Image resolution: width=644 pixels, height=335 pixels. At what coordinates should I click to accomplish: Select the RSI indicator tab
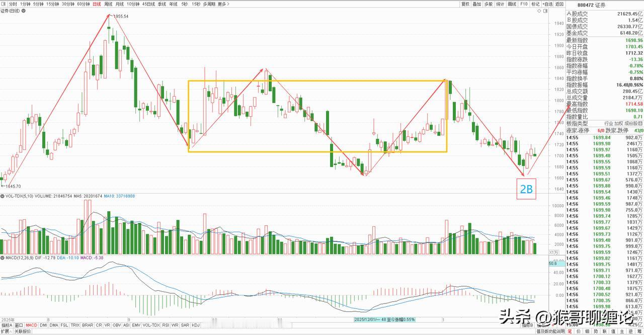click(x=165, y=325)
